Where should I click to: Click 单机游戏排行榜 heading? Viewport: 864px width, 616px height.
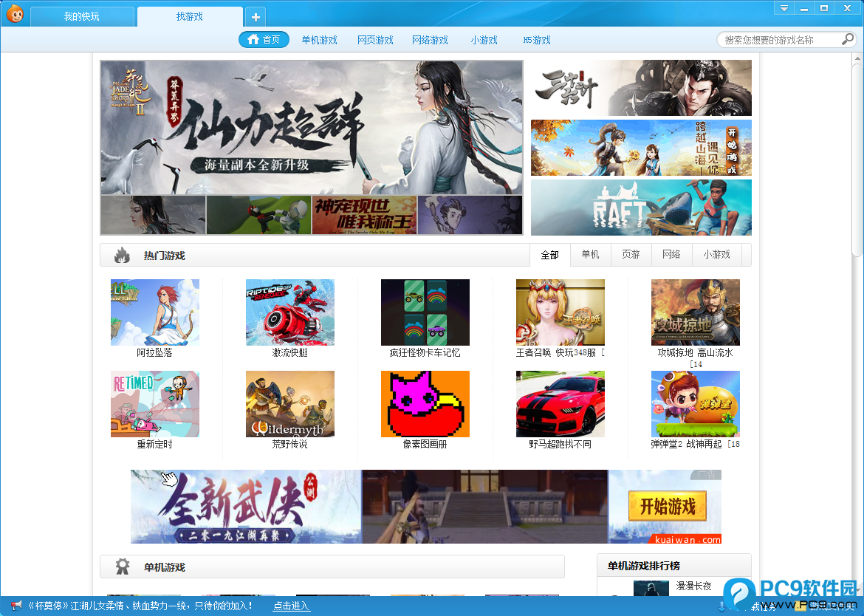(644, 566)
